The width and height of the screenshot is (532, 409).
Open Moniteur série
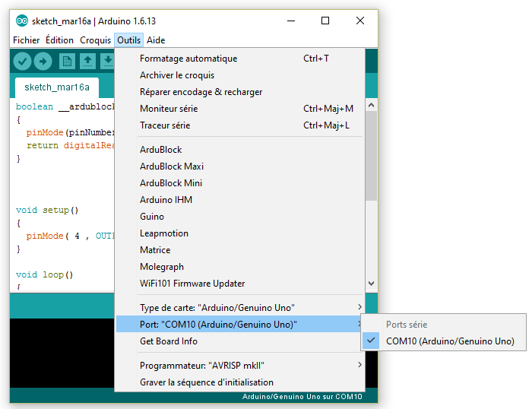[240, 109]
